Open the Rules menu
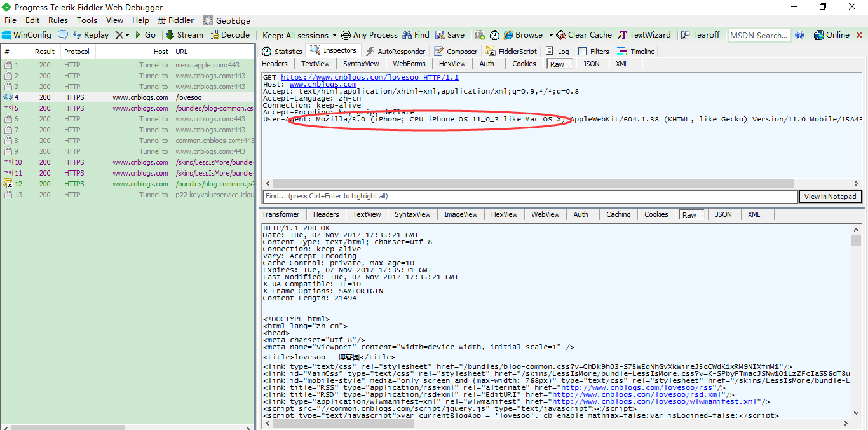868x430 pixels. [58, 20]
